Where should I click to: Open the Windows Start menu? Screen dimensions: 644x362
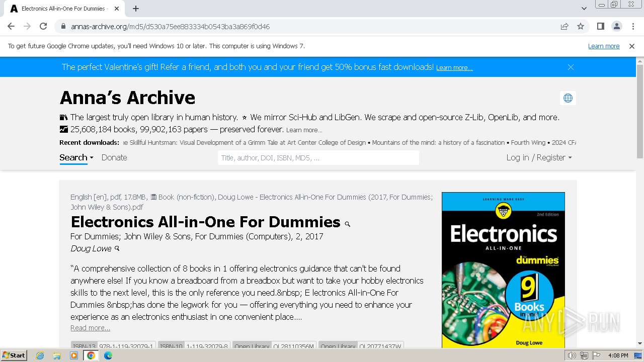pyautogui.click(x=14, y=355)
